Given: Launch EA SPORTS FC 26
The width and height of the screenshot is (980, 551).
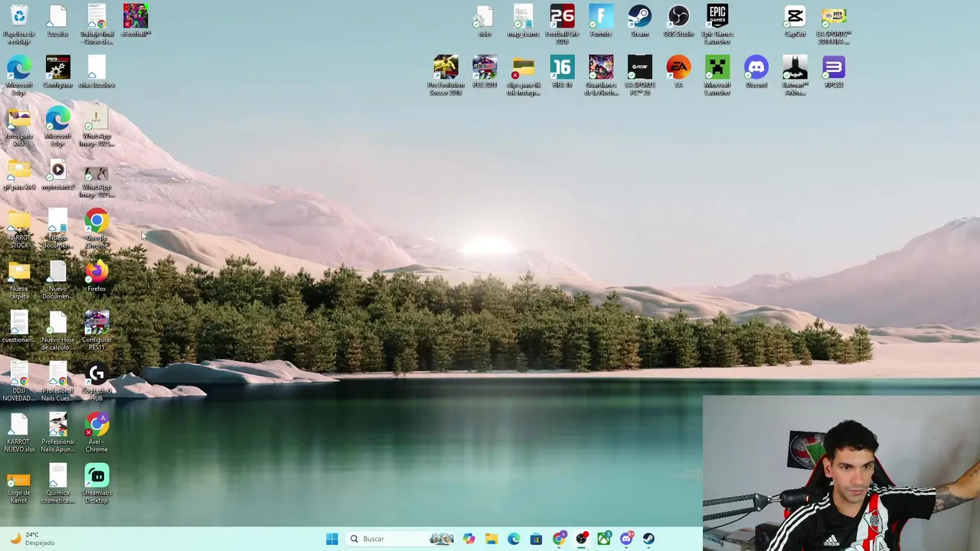Looking at the screenshot, I should point(640,76).
